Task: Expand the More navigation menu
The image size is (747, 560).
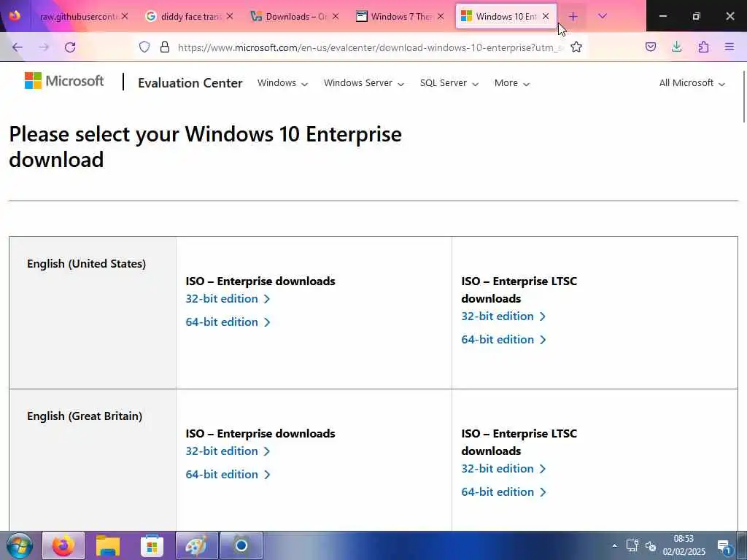Action: 512,83
